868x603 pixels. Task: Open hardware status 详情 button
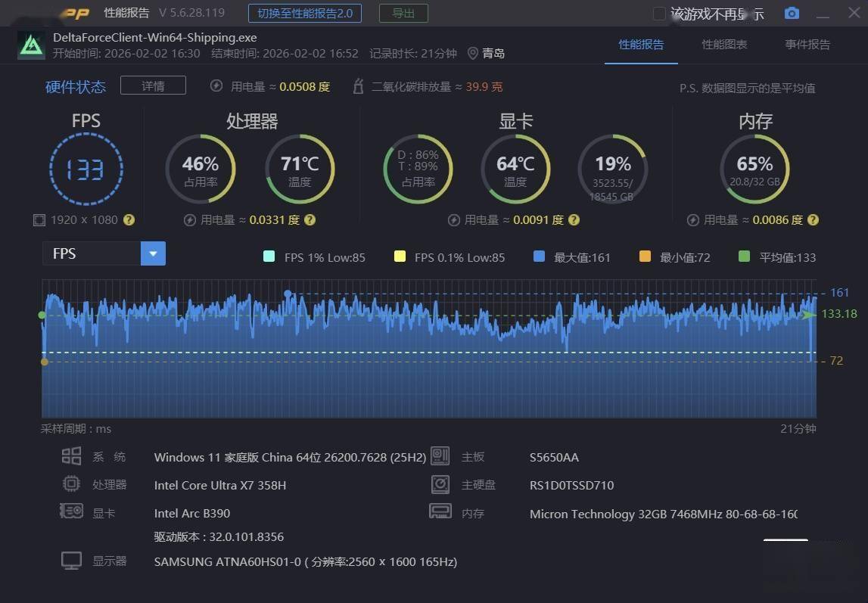pos(153,86)
